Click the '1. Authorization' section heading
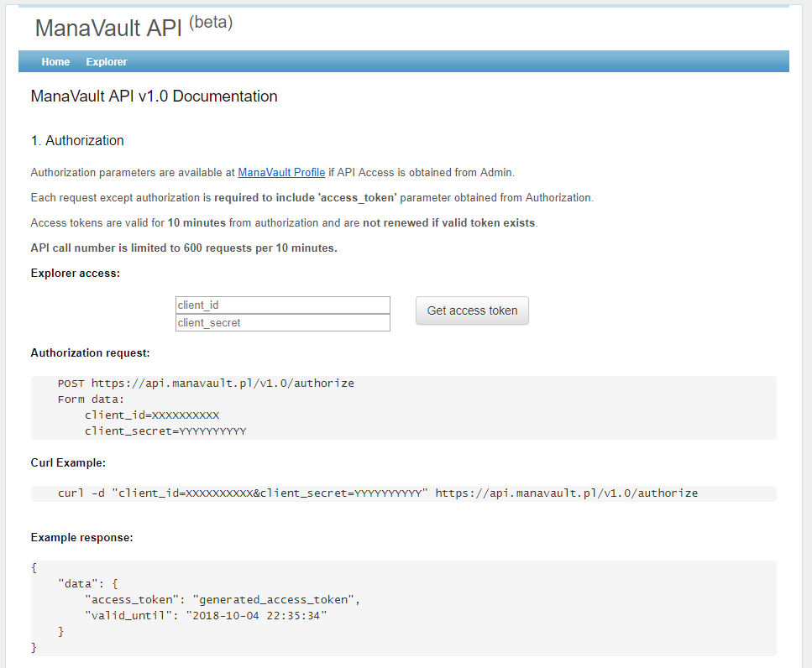Viewport: 812px width, 668px height. [x=77, y=140]
